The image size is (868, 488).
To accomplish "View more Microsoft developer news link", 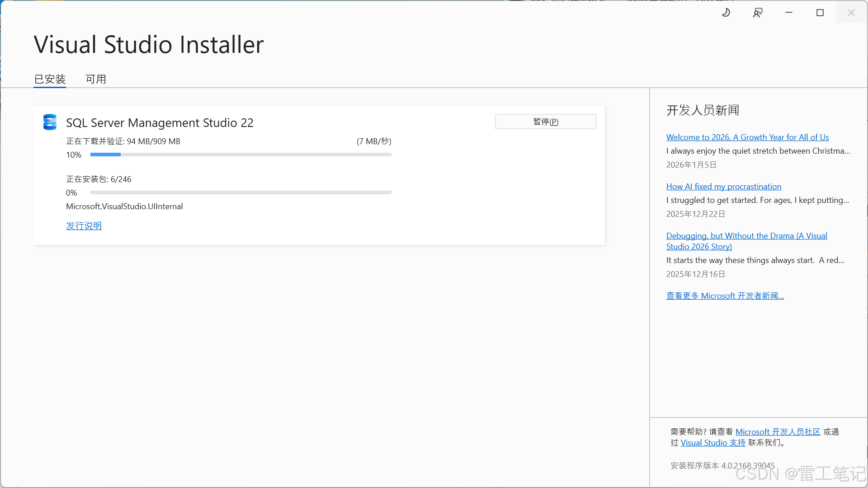I will coord(725,296).
